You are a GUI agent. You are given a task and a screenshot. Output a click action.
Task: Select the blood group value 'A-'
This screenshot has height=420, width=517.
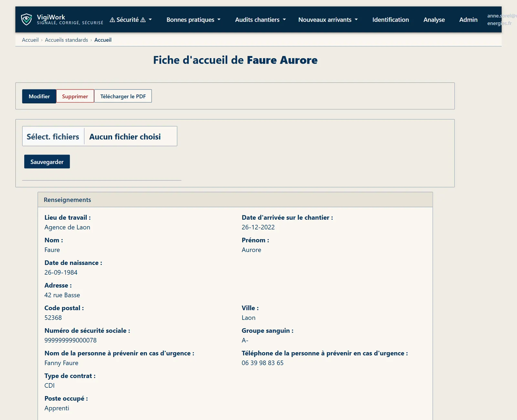245,340
